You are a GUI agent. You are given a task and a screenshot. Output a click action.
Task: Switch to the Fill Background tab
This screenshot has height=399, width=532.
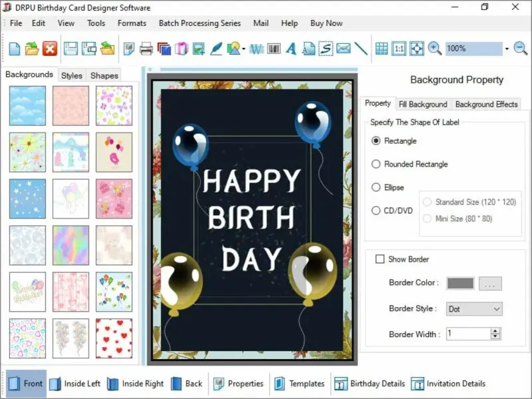423,104
